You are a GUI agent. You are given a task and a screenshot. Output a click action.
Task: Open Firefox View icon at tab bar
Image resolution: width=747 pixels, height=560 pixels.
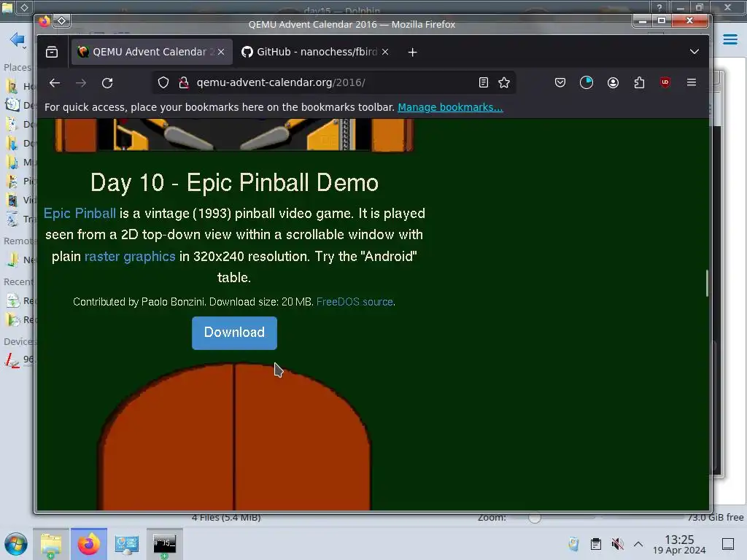52,52
